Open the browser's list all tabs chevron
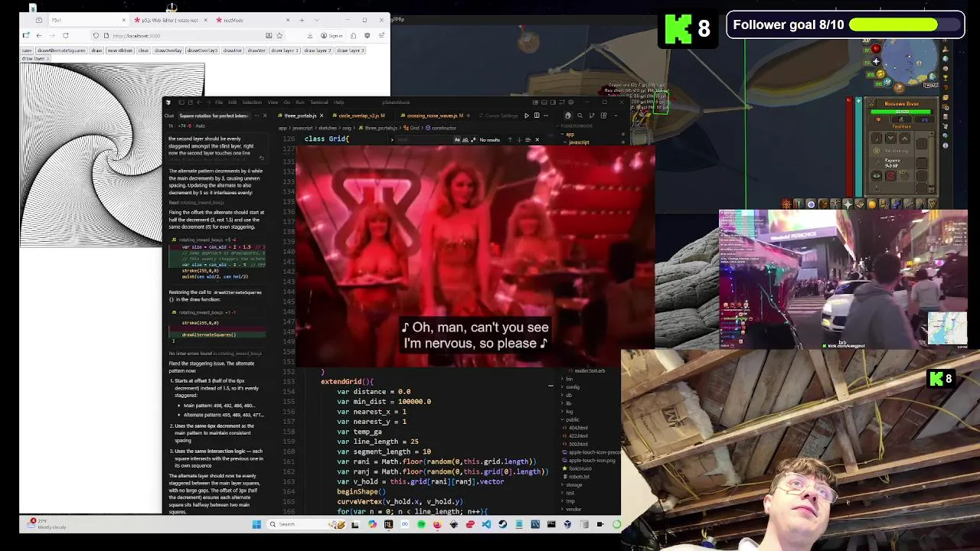980x551 pixels. (x=316, y=20)
